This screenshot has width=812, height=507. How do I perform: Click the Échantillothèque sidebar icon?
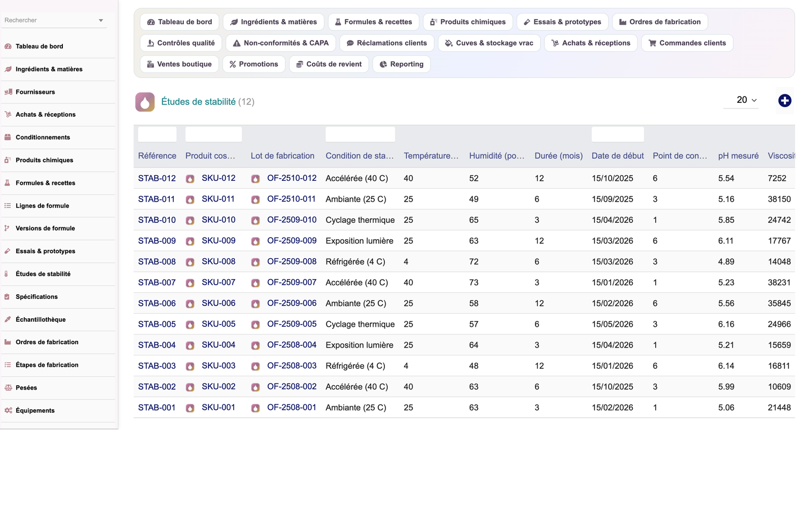(x=8, y=319)
